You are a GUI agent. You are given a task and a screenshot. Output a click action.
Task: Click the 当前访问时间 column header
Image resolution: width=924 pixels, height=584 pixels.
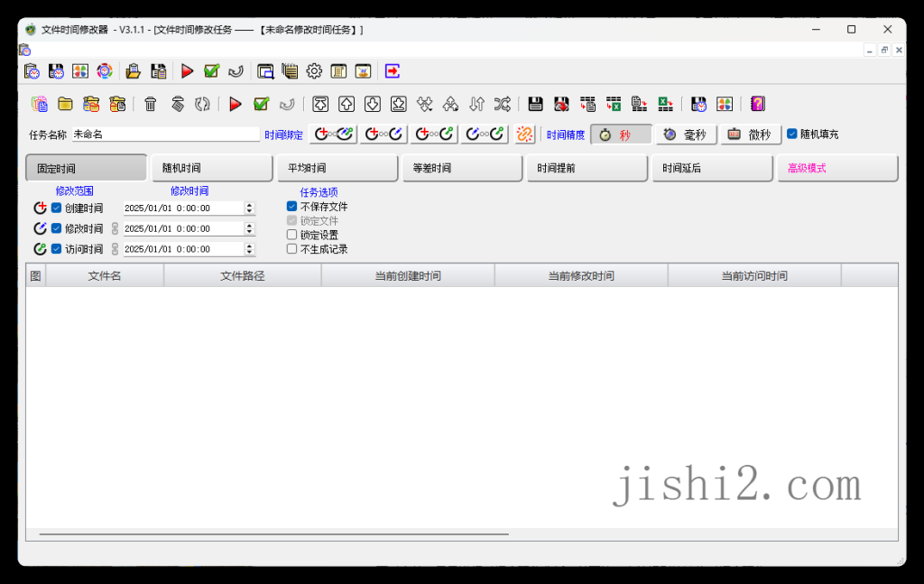(754, 276)
